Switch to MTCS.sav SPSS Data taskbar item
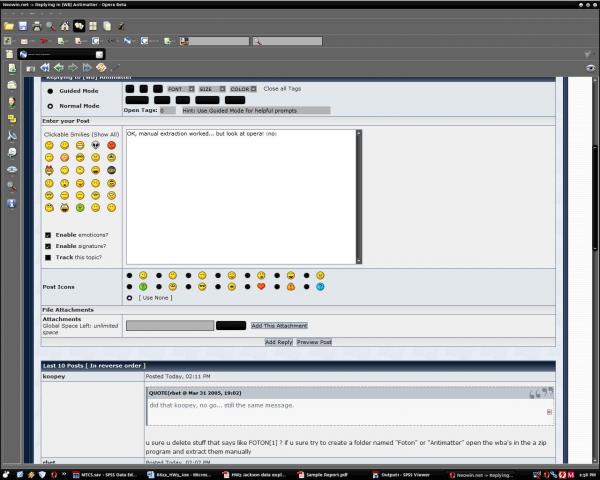This screenshot has height=480, width=600. (x=104, y=475)
